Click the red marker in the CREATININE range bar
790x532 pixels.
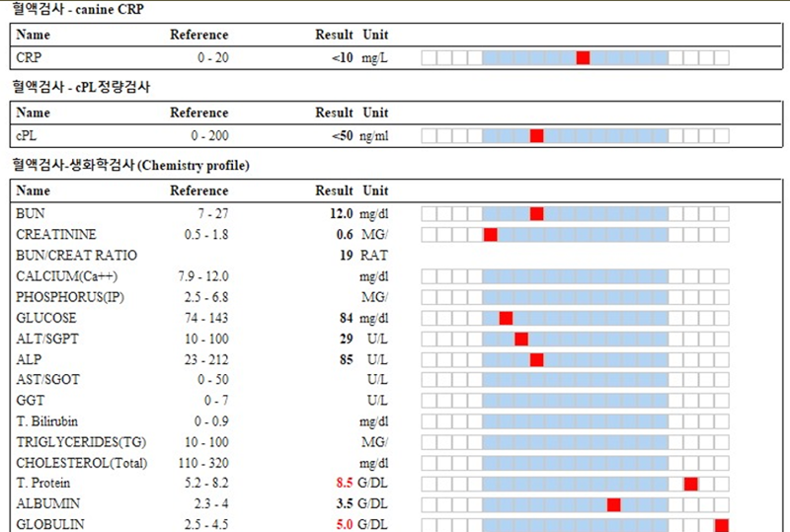coord(491,235)
